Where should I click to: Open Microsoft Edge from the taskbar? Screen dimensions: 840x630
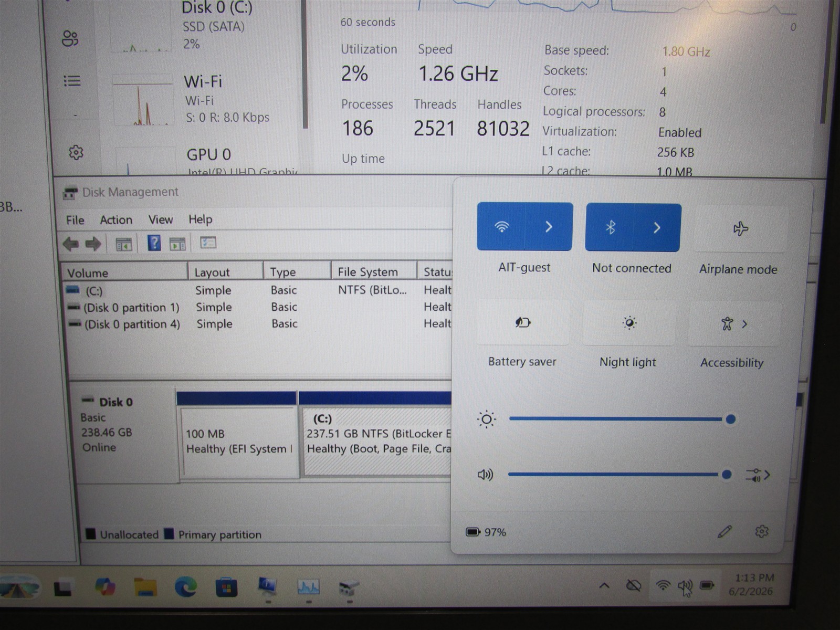pos(186,586)
